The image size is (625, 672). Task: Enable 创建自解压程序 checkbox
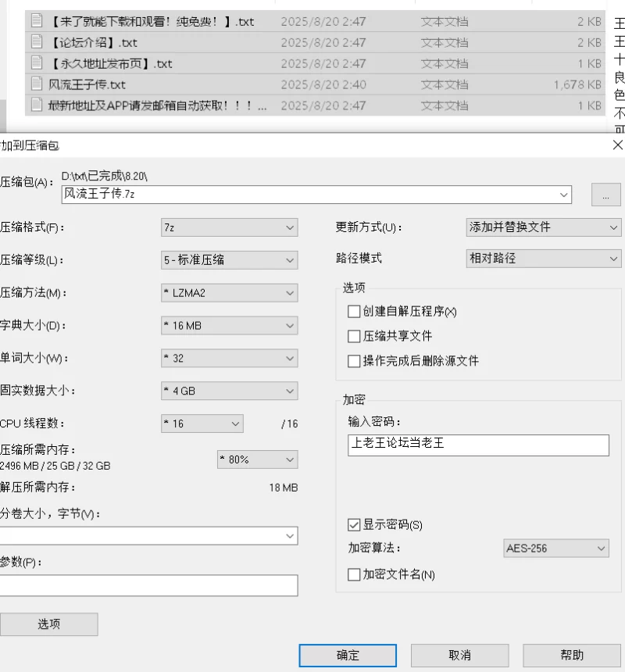pyautogui.click(x=354, y=312)
